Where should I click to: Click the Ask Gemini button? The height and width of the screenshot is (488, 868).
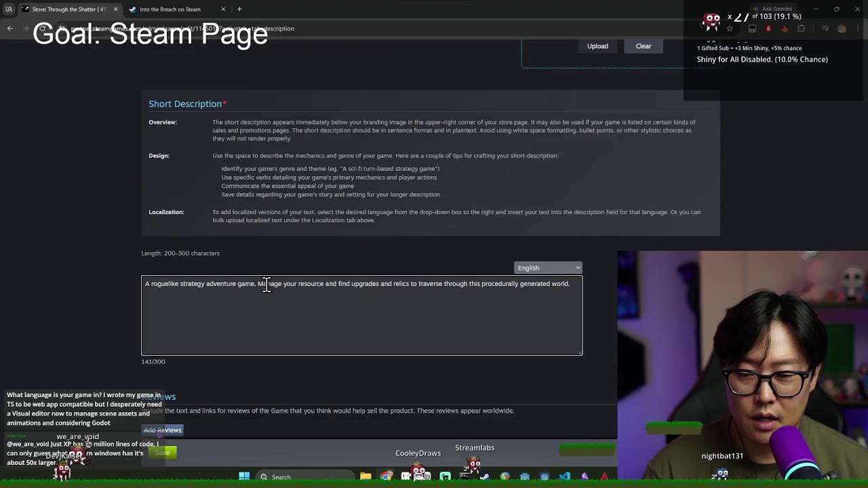[772, 9]
